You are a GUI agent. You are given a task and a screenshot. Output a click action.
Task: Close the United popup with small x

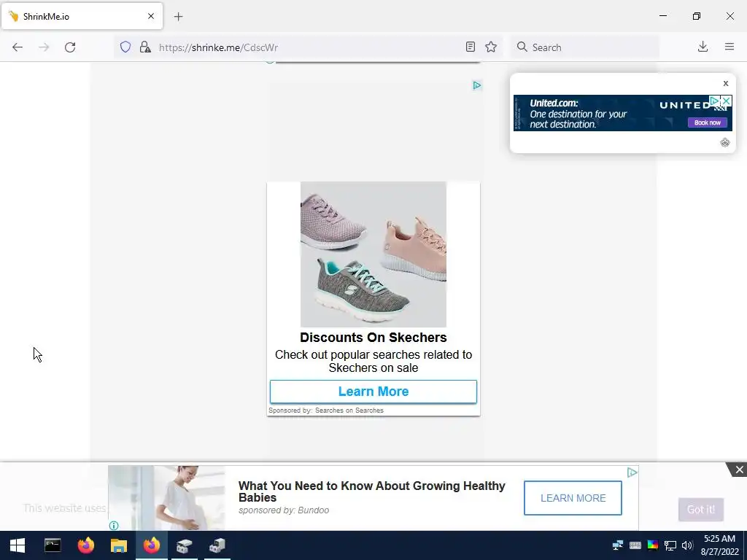(x=726, y=83)
